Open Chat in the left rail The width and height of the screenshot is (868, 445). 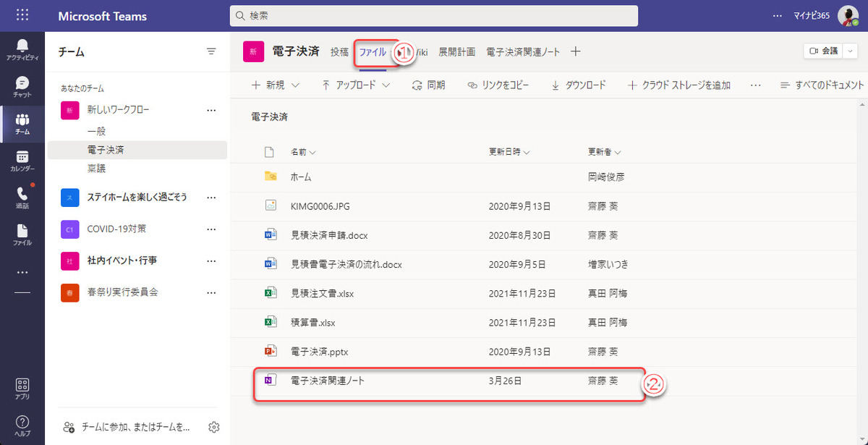click(22, 87)
